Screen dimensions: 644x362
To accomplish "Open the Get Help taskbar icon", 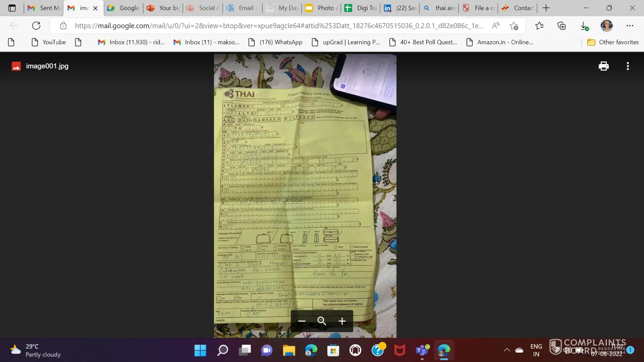I will click(378, 350).
